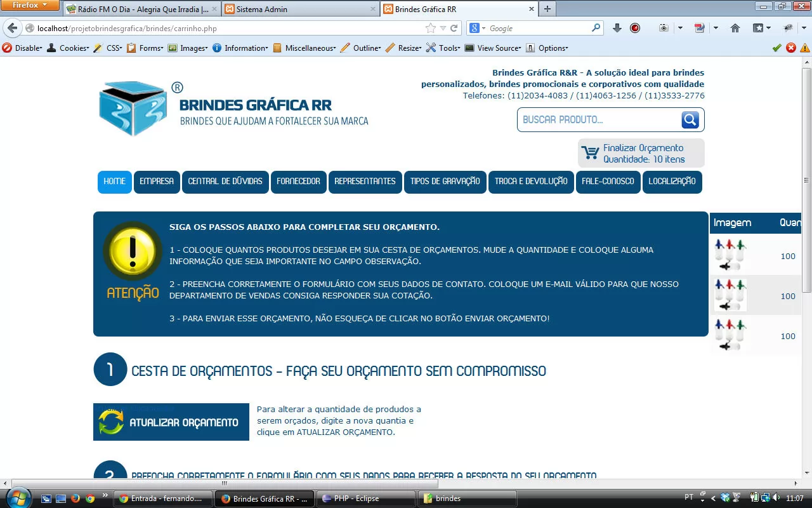The width and height of the screenshot is (812, 508).
Task: Open the Firefox menu button
Action: 30,5
